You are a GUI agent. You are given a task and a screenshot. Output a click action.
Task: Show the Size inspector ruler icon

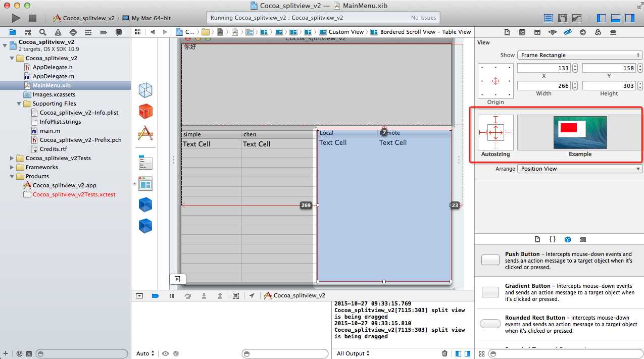568,32
